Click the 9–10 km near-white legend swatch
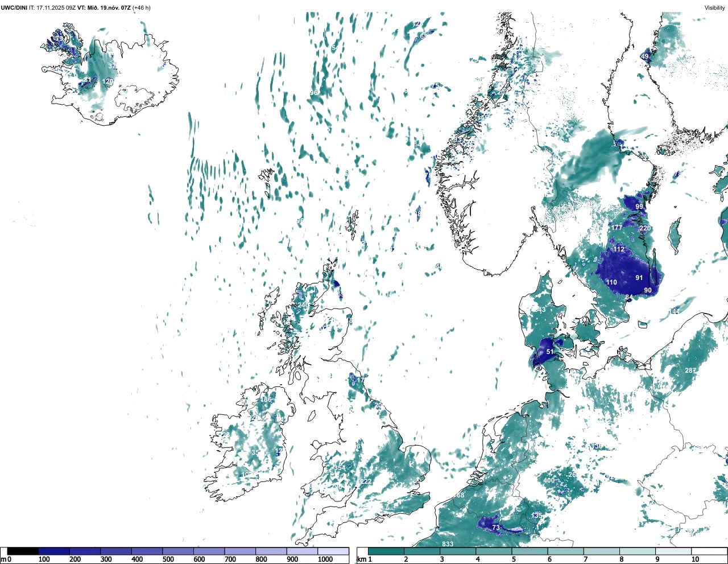728x564 pixels. [673, 551]
